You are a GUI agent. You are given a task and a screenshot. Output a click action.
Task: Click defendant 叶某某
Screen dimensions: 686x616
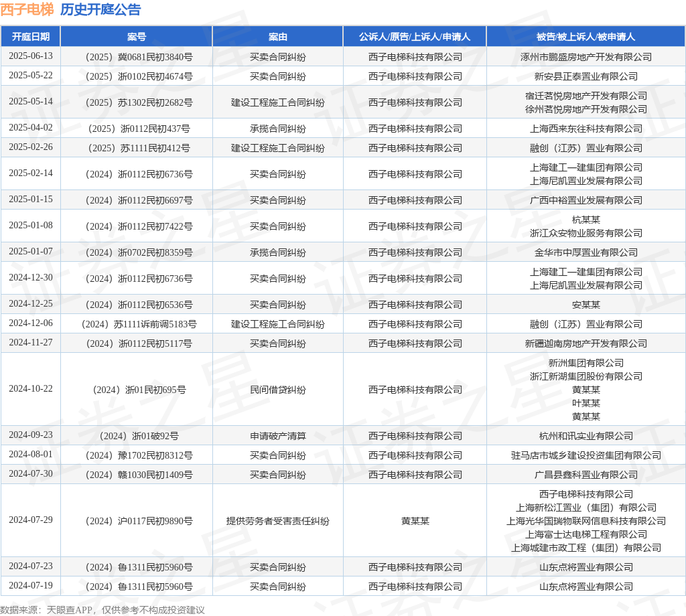pos(586,403)
